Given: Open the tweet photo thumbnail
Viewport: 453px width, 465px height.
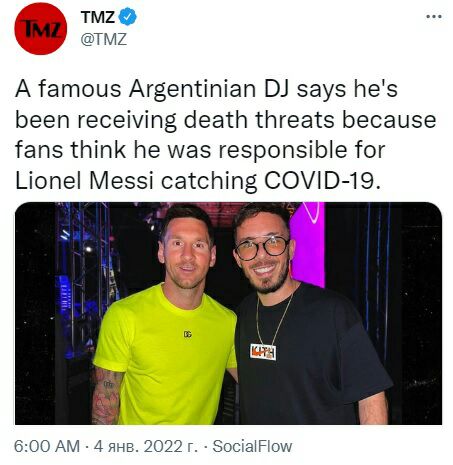Looking at the screenshot, I should (x=228, y=313).
